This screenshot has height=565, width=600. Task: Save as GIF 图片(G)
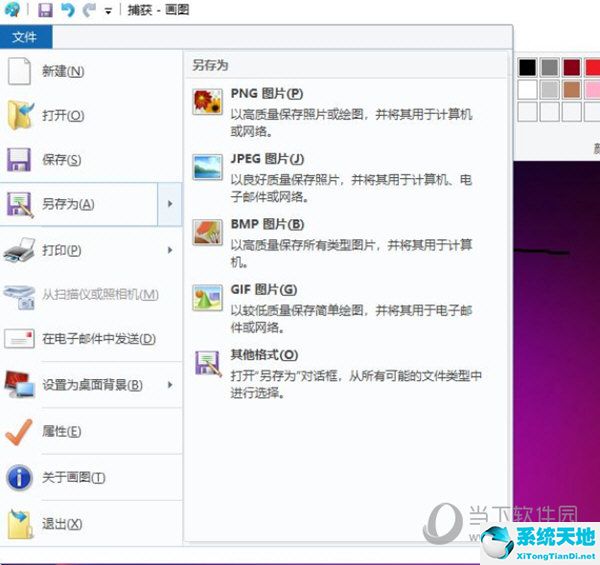(x=347, y=308)
